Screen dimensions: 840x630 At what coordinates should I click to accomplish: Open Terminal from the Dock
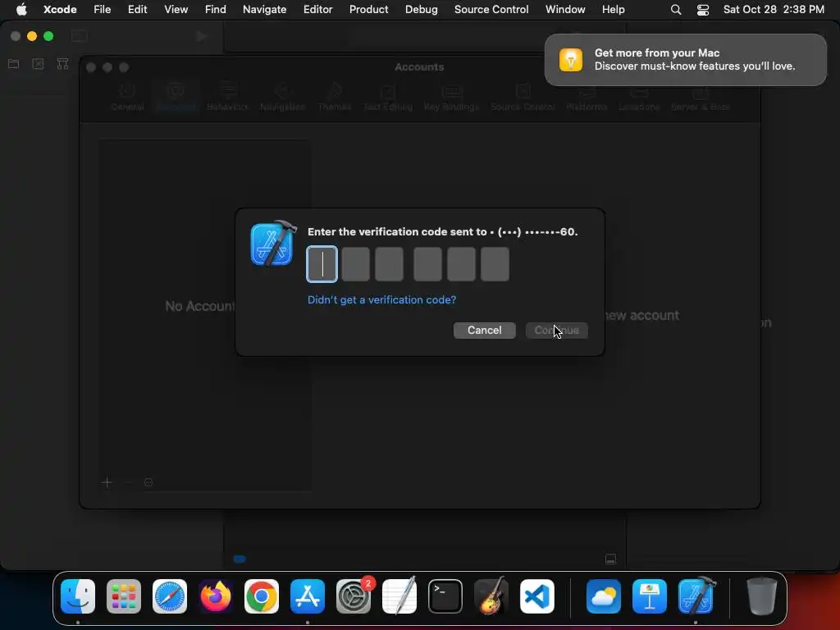(x=445, y=596)
